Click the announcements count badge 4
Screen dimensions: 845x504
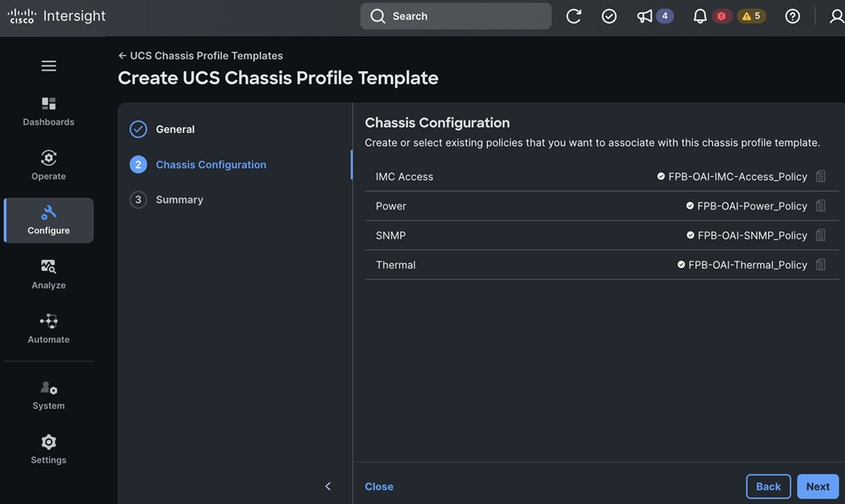click(665, 16)
